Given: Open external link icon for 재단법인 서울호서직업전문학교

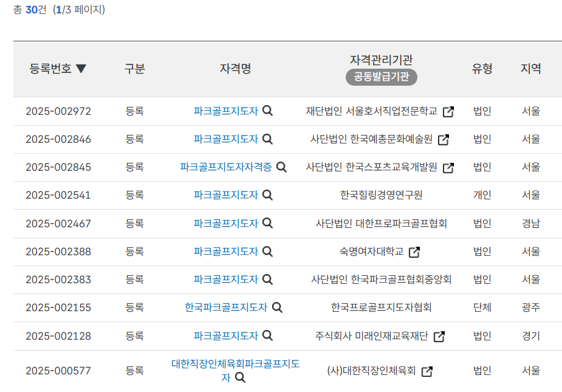Looking at the screenshot, I should [448, 112].
